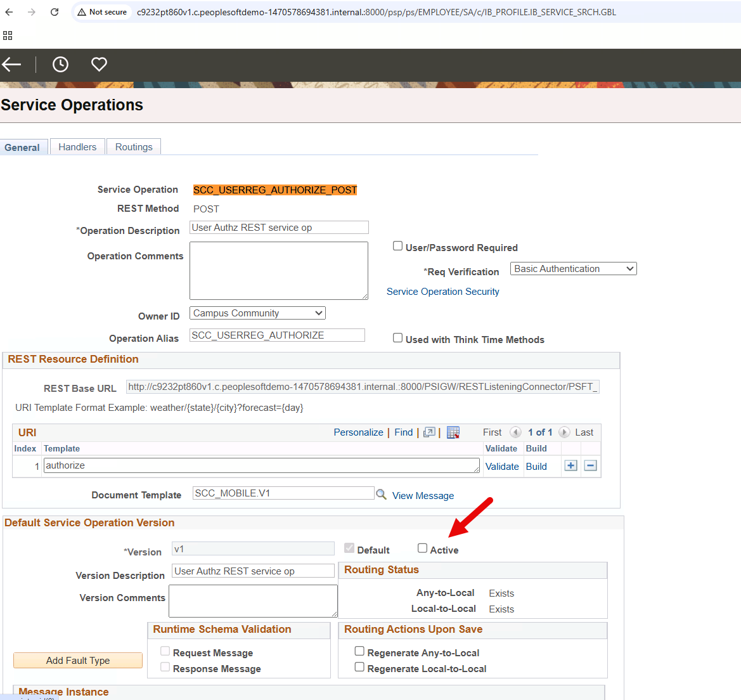Delete the URI row with minus icon
The height and width of the screenshot is (700, 741).
590,466
